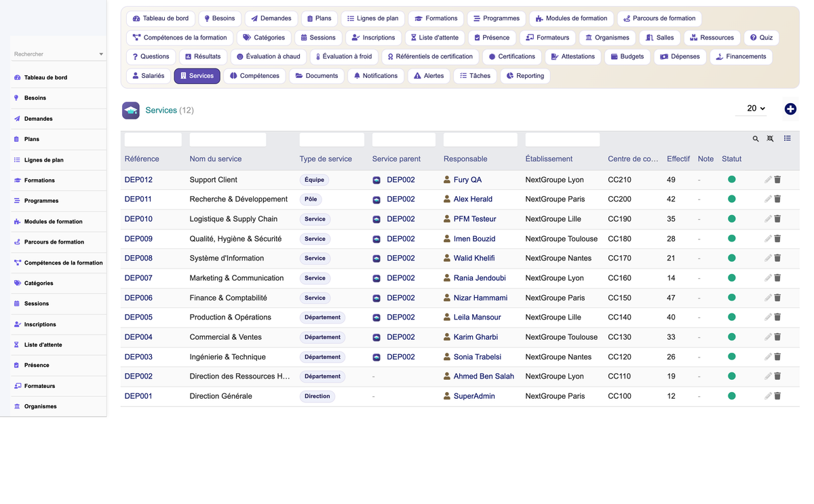Image resolution: width=814 pixels, height=504 pixels.
Task: Select Lignes de plan in the sidebar
Action: point(44,160)
